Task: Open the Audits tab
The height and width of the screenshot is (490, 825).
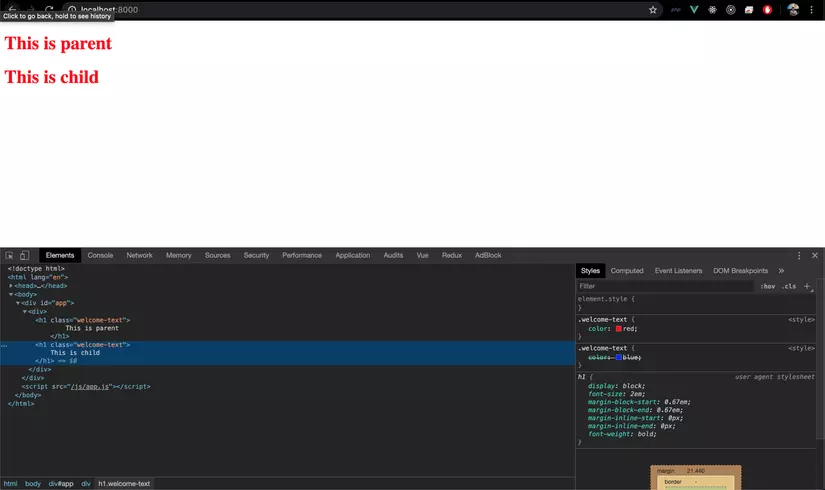Action: (393, 255)
